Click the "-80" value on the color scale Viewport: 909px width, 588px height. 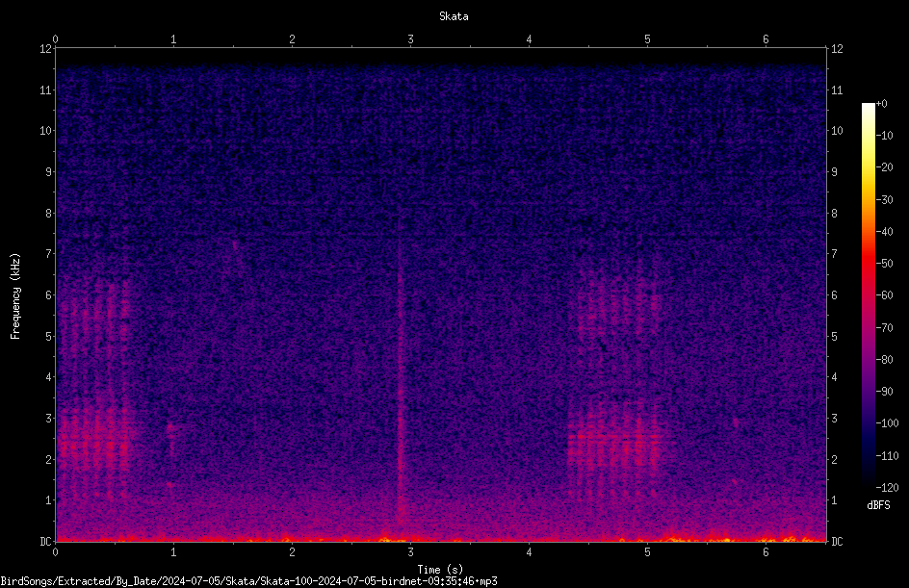pos(884,360)
